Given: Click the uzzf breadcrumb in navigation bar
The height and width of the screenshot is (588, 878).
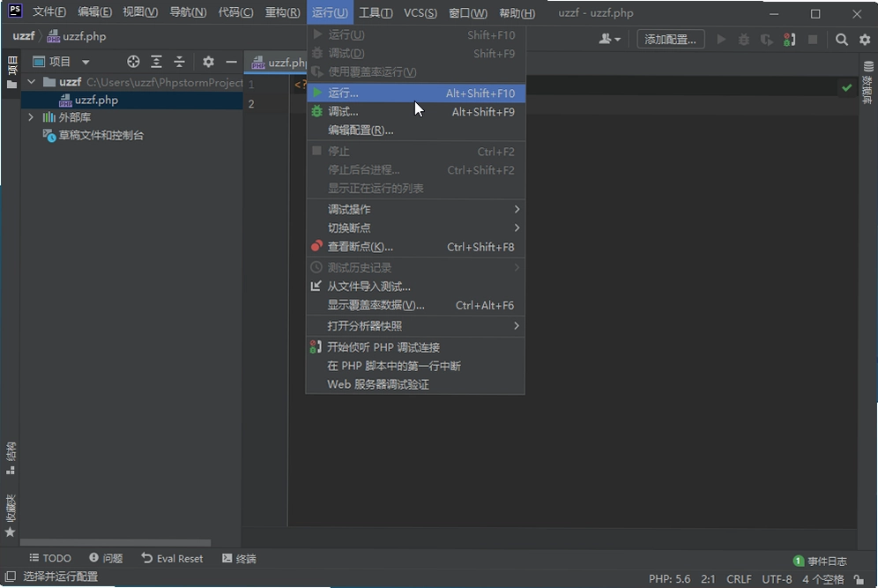Looking at the screenshot, I should tap(24, 36).
